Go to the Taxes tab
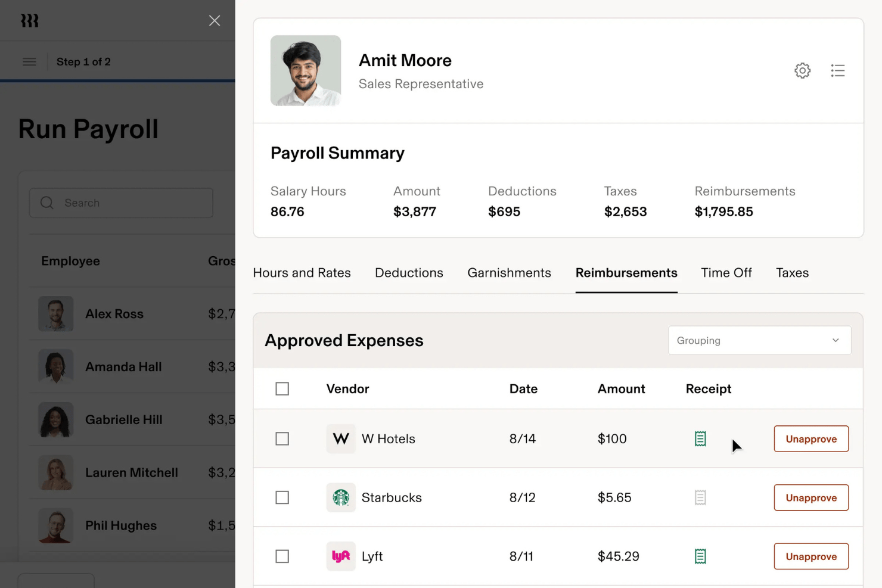This screenshot has height=588, width=882. [792, 273]
